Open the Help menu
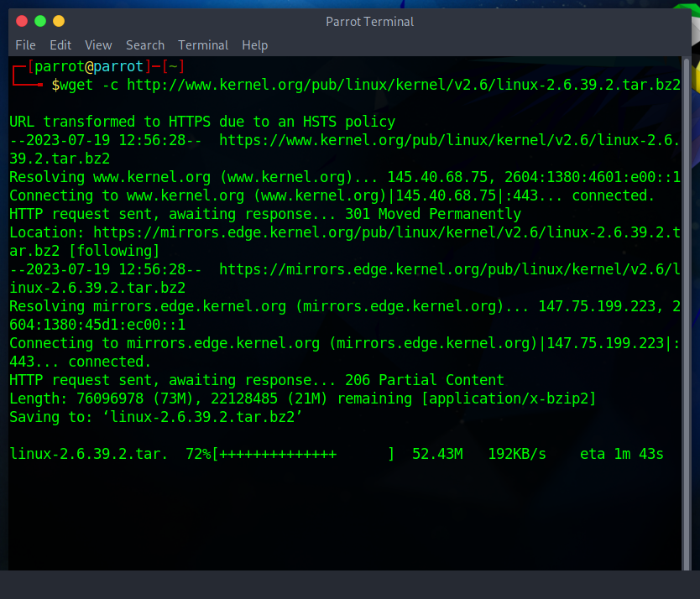This screenshot has height=599, width=700. point(254,45)
